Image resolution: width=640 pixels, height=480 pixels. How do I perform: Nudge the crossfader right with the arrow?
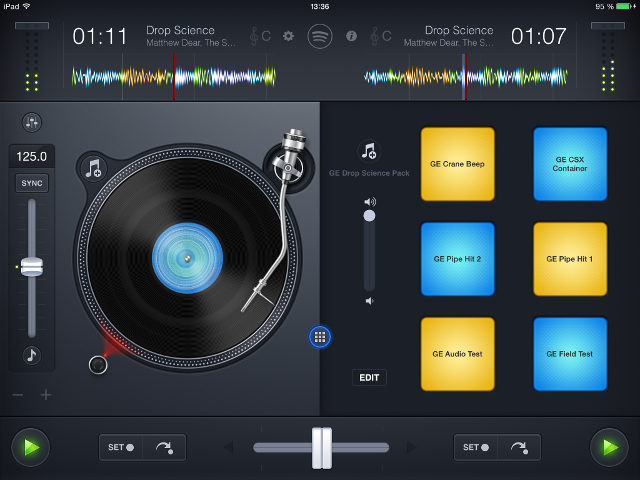[412, 447]
